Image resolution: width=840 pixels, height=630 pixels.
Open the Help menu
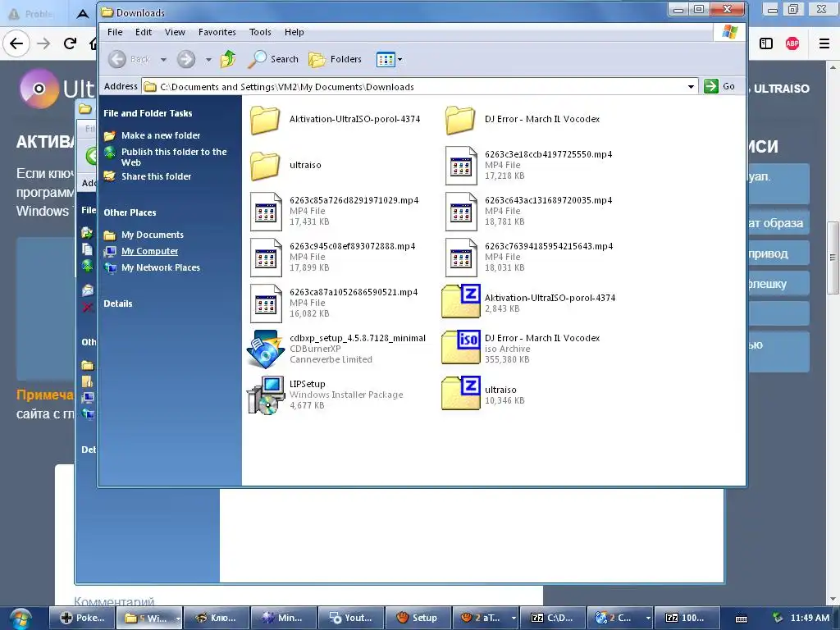pyautogui.click(x=294, y=32)
